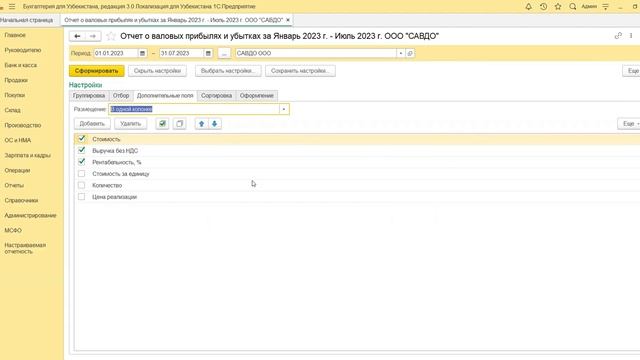The height and width of the screenshot is (360, 640).
Task: Click the Добавить button
Action: (x=92, y=124)
